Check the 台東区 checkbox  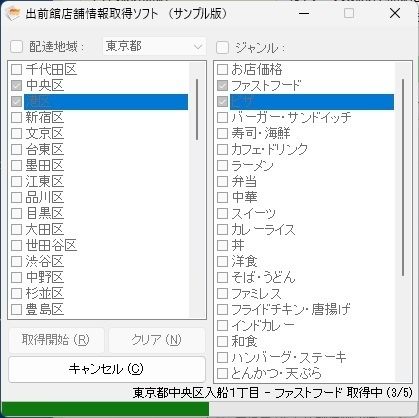[x=16, y=149]
